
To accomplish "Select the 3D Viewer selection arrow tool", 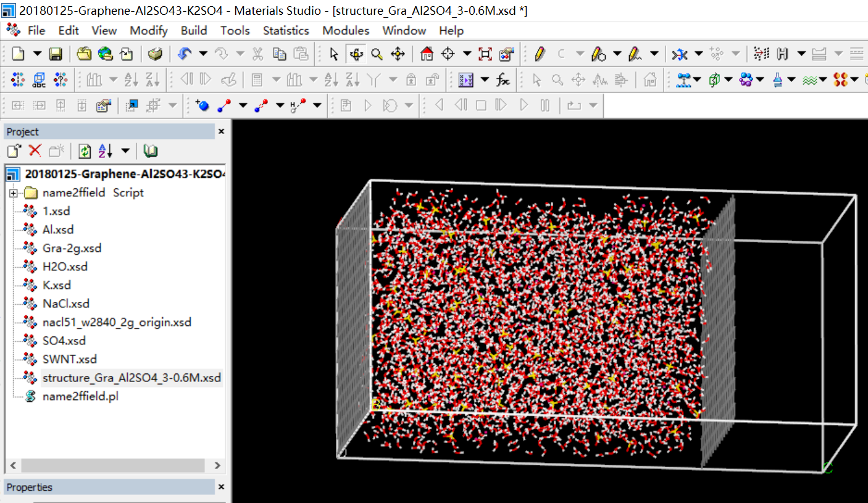I will pyautogui.click(x=334, y=54).
